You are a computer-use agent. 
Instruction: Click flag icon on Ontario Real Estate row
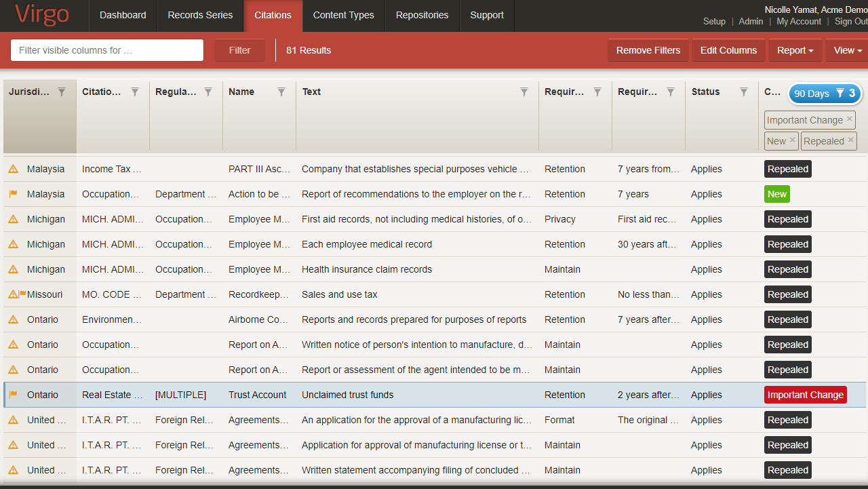13,395
